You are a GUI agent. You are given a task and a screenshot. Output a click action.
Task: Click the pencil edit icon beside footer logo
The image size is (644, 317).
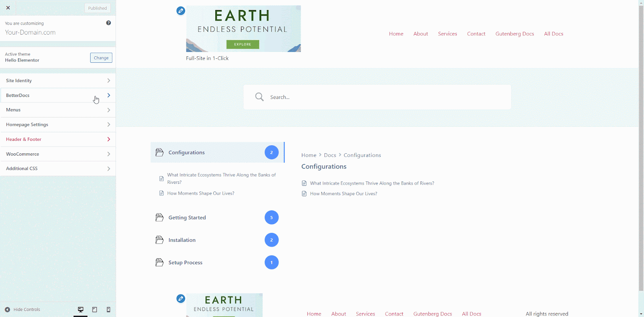click(181, 298)
